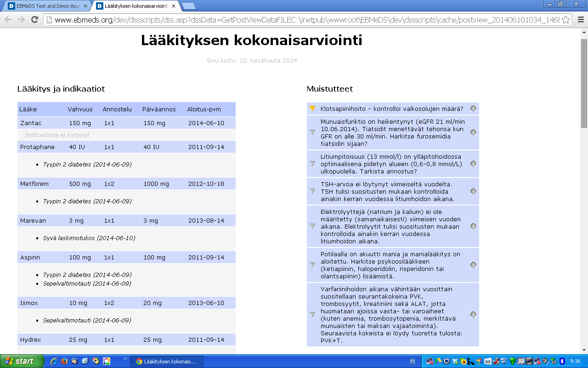
Task: Go forward in browser history
Action: [x=21, y=19]
